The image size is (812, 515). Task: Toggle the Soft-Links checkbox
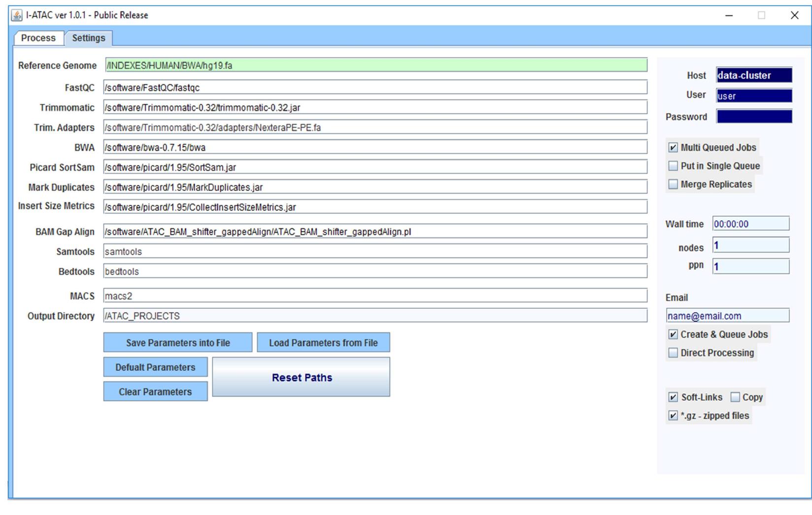click(x=673, y=397)
